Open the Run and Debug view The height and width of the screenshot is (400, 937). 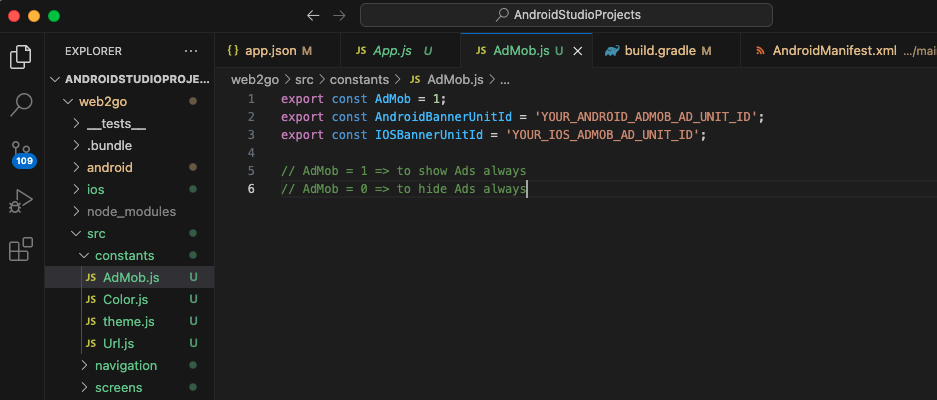pyautogui.click(x=21, y=202)
